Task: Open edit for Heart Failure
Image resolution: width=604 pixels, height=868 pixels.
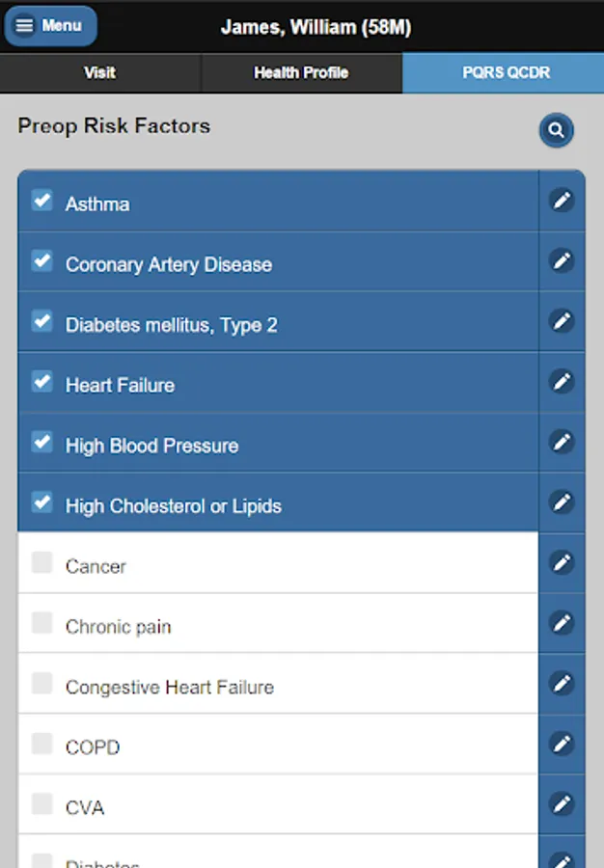Action: 562,381
